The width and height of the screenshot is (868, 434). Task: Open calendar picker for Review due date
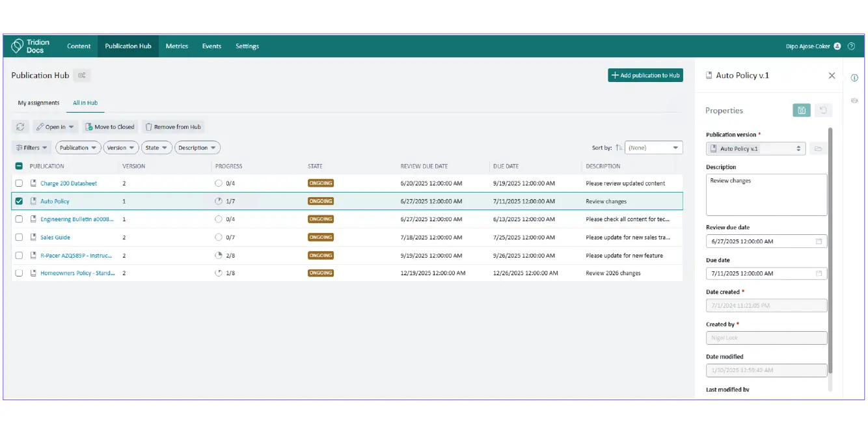(x=819, y=241)
